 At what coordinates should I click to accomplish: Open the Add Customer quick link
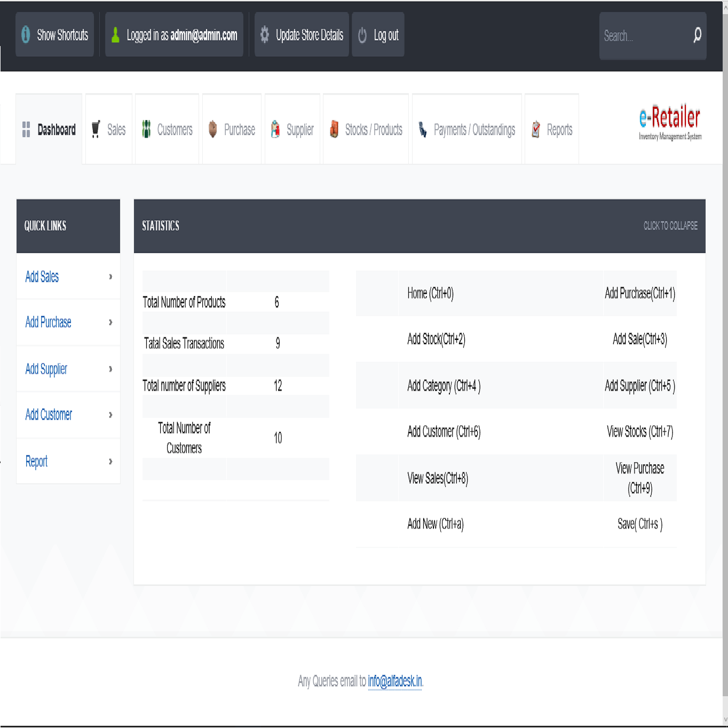click(49, 415)
